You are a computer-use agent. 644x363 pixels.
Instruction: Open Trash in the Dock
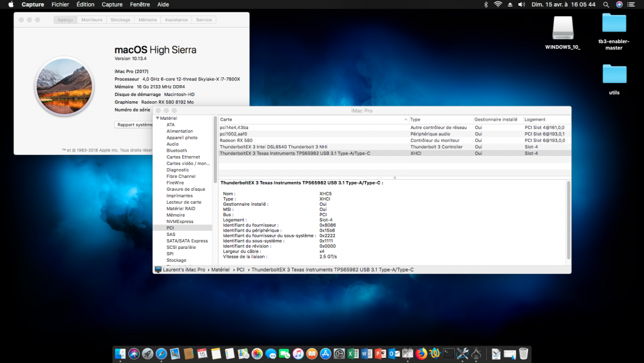click(x=523, y=353)
